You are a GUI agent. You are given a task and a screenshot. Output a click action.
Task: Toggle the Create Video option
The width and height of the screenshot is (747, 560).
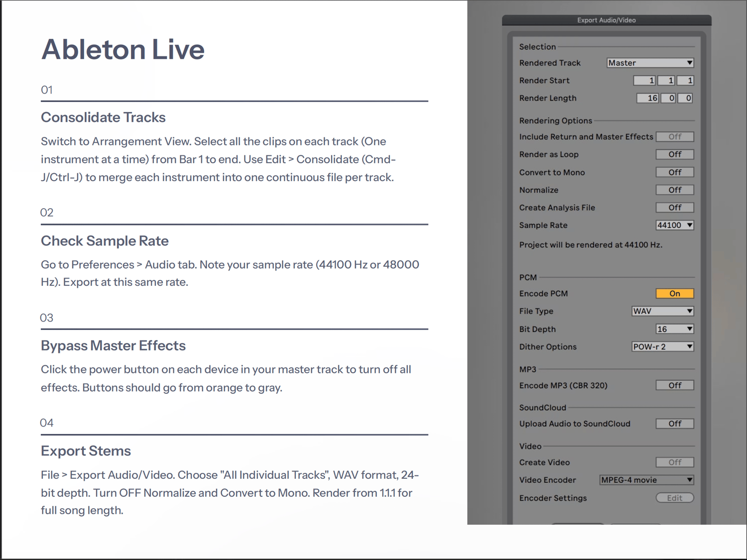click(x=675, y=462)
